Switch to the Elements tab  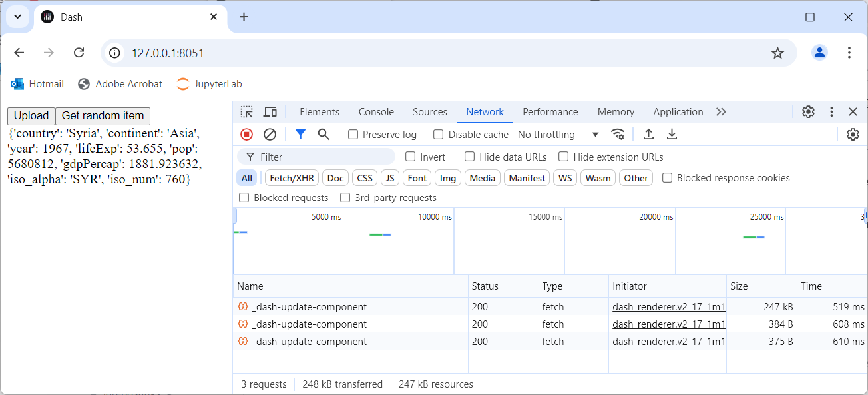point(320,112)
